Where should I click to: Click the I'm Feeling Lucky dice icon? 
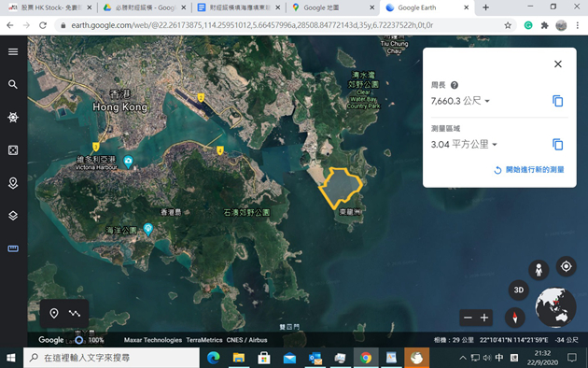(x=13, y=150)
